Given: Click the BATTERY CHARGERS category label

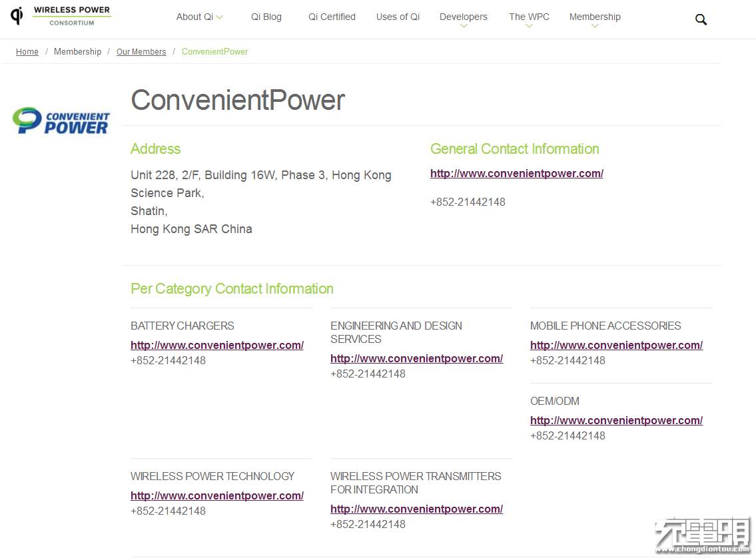Looking at the screenshot, I should tap(183, 326).
